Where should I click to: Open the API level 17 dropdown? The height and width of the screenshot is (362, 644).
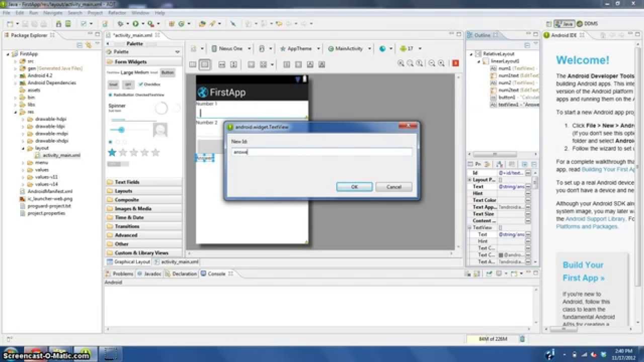[x=411, y=49]
